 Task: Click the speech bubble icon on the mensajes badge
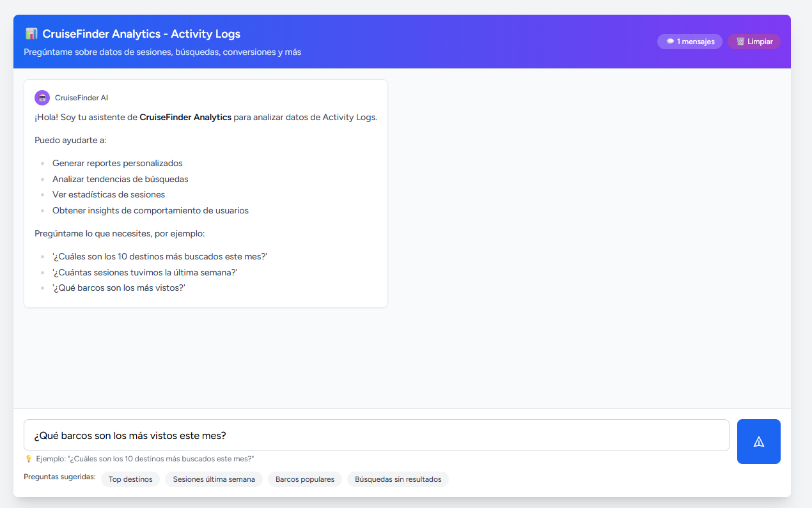[x=669, y=41]
